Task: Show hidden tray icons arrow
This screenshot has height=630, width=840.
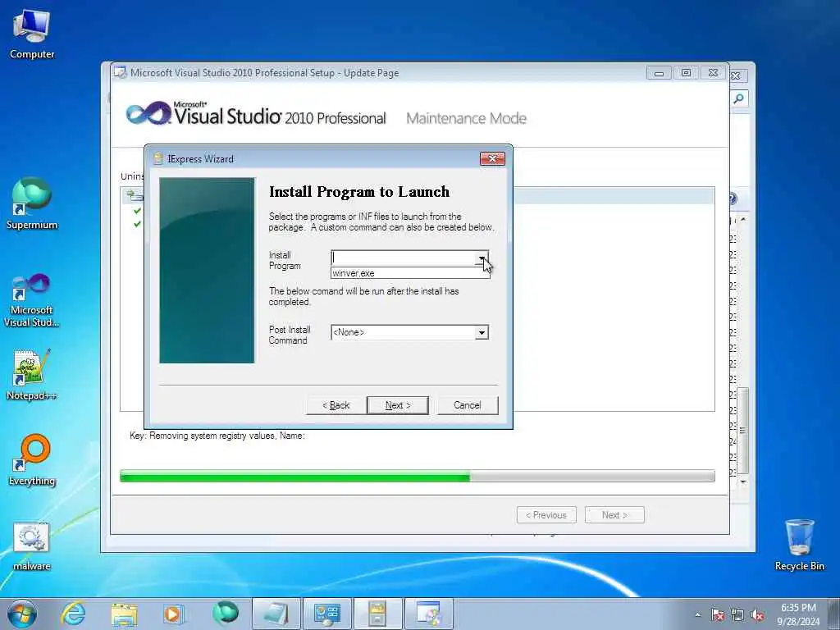Action: pyautogui.click(x=697, y=614)
